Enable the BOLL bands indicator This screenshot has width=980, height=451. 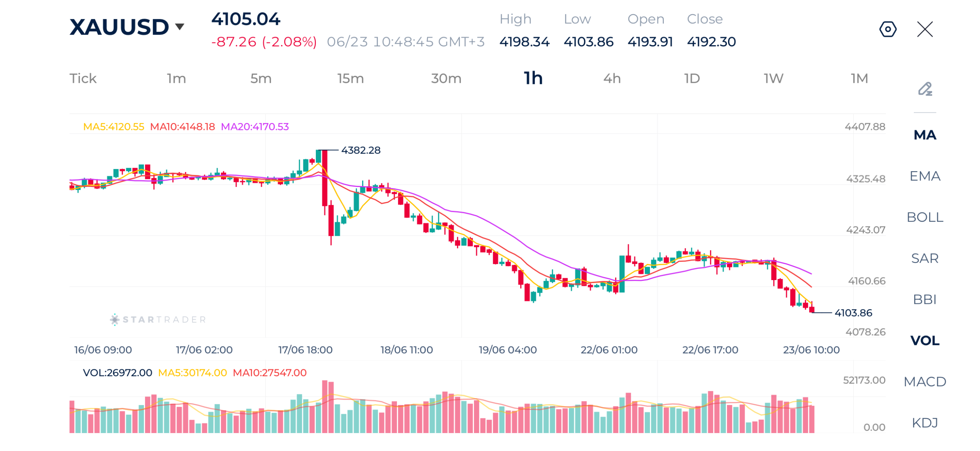pyautogui.click(x=924, y=216)
